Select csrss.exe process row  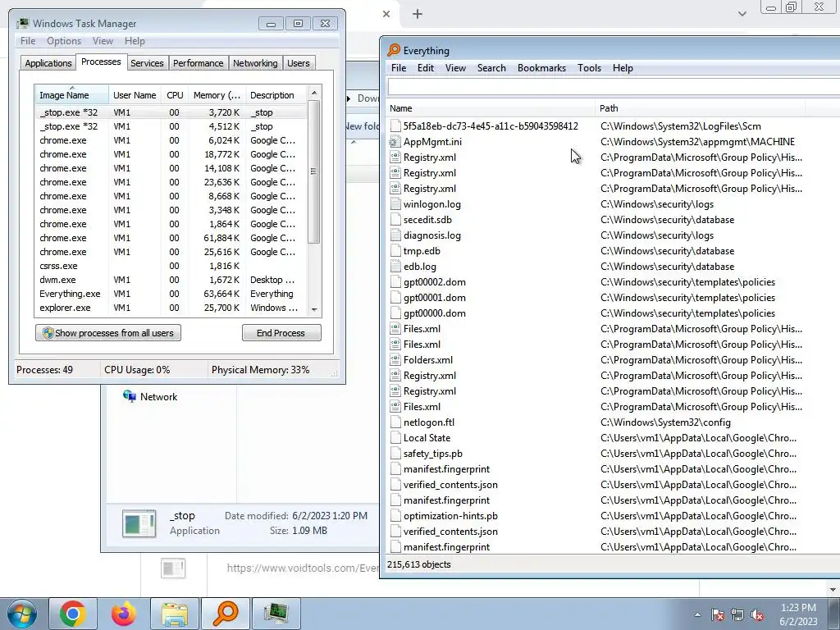tap(171, 266)
